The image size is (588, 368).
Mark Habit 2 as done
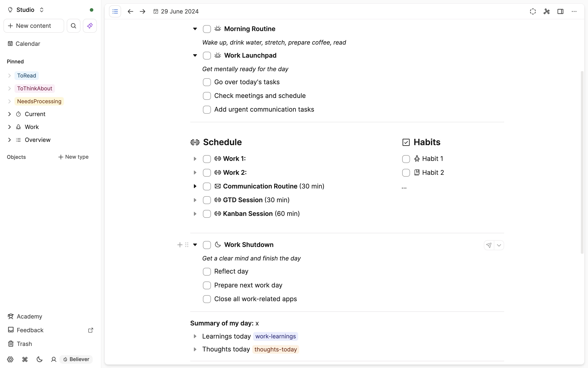[406, 173]
